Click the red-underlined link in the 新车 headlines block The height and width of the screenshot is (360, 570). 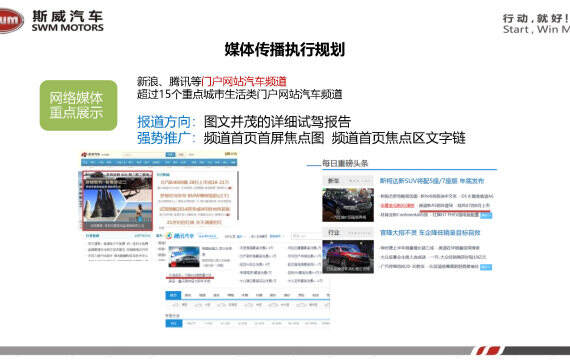(454, 206)
